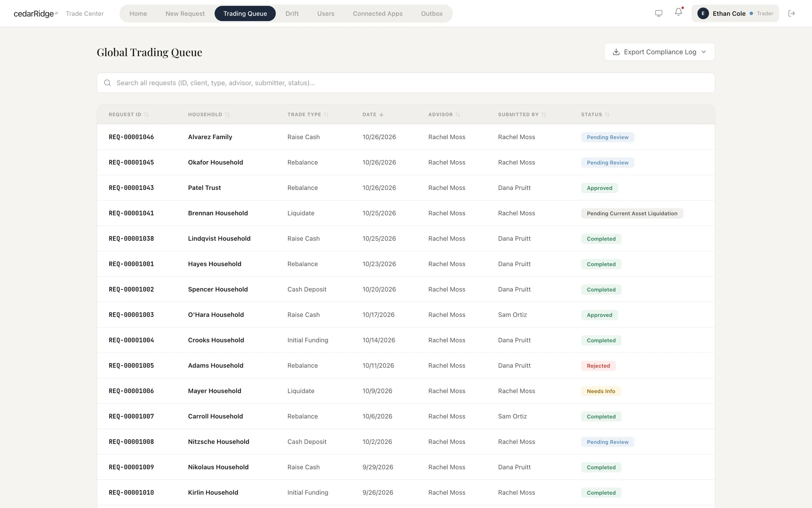Sort by Status column arrows

(x=607, y=114)
